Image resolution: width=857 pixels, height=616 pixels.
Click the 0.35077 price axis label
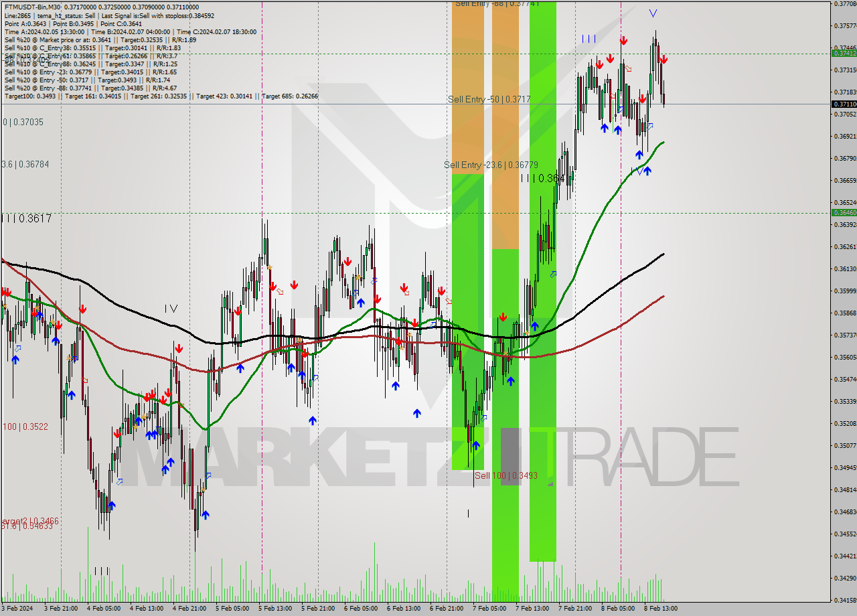pos(846,445)
